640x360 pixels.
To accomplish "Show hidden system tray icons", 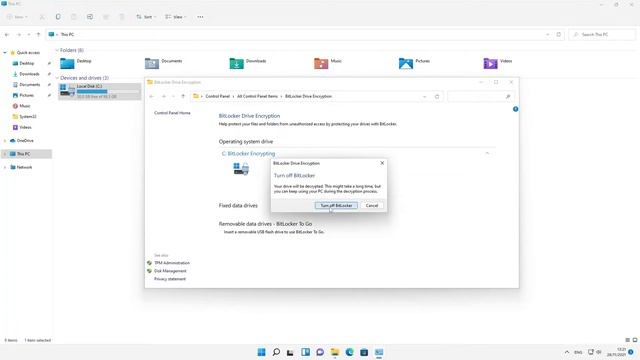I will (x=567, y=352).
